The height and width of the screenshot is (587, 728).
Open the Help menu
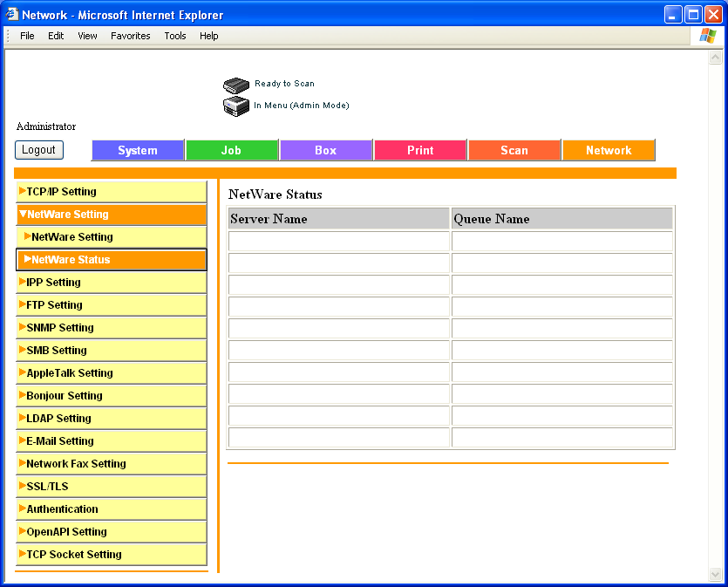(x=209, y=36)
